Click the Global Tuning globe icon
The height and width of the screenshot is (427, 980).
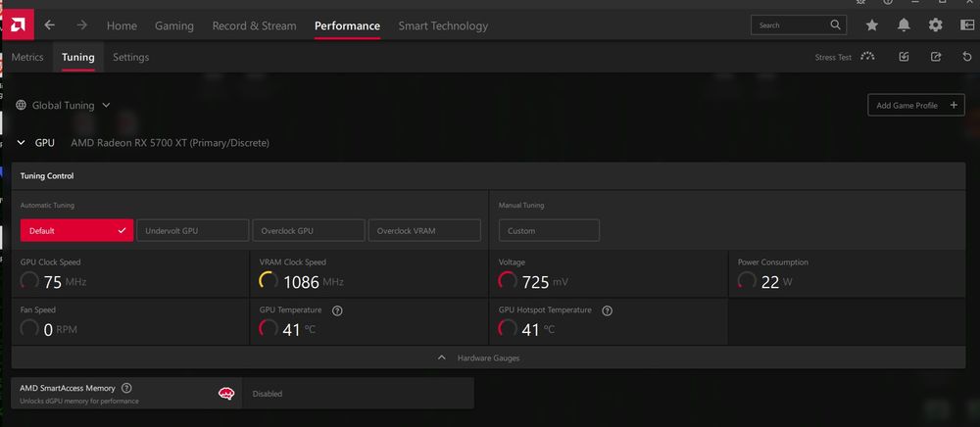pos(22,105)
